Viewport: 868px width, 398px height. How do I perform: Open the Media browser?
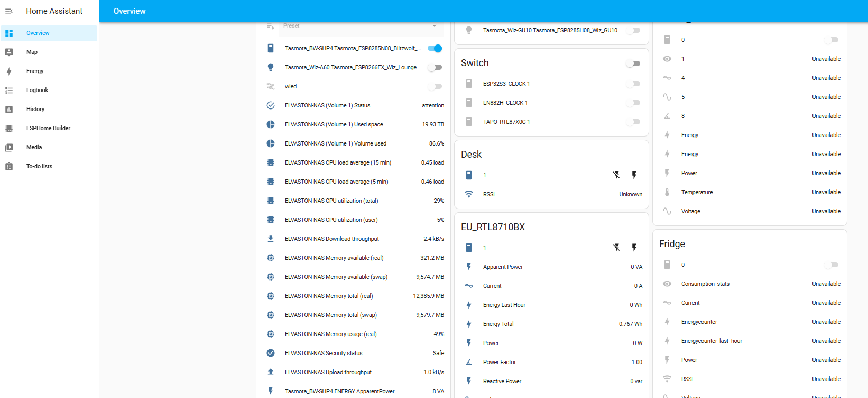click(49, 147)
